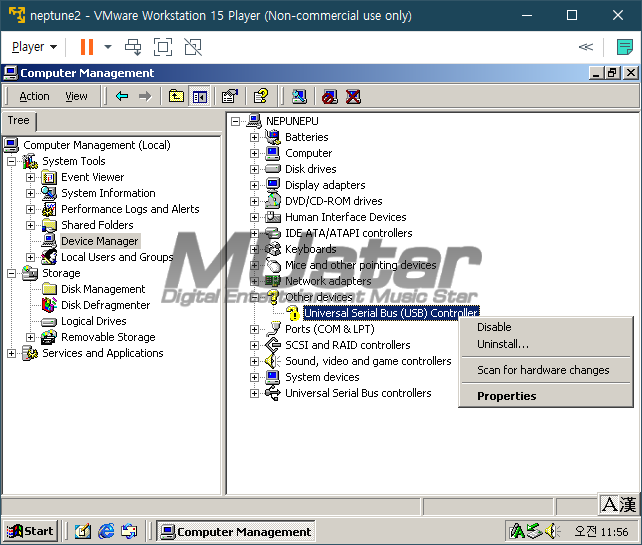Enter full screen mode in the VMware toolbar
This screenshot has width=642, height=545.
[163, 47]
